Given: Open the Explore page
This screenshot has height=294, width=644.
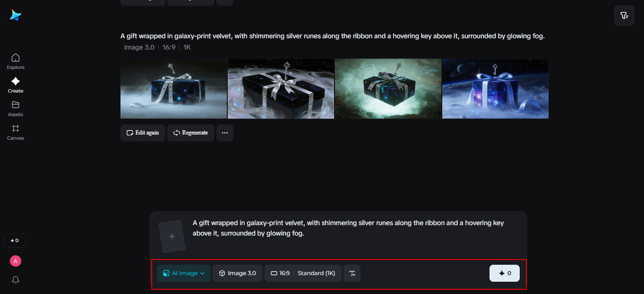Looking at the screenshot, I should [x=16, y=61].
